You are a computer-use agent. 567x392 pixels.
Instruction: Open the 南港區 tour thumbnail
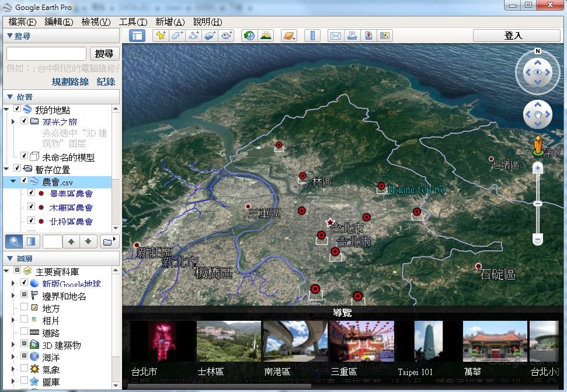click(x=295, y=341)
